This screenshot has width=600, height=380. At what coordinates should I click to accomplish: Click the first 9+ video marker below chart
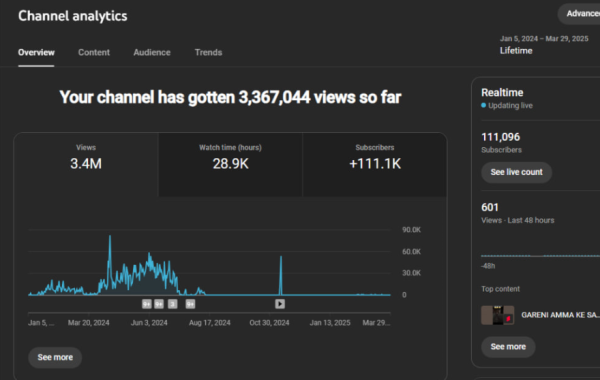point(147,304)
